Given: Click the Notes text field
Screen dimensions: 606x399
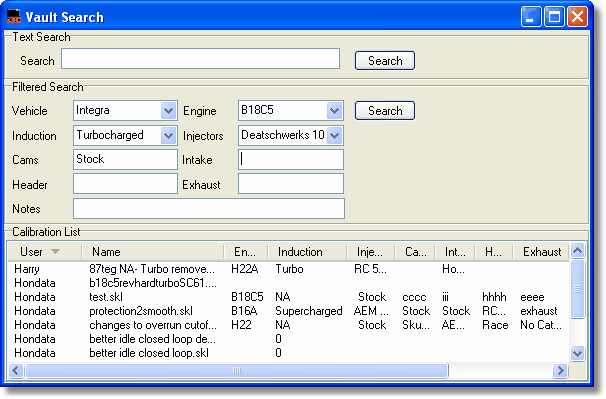Looking at the screenshot, I should pos(209,208).
